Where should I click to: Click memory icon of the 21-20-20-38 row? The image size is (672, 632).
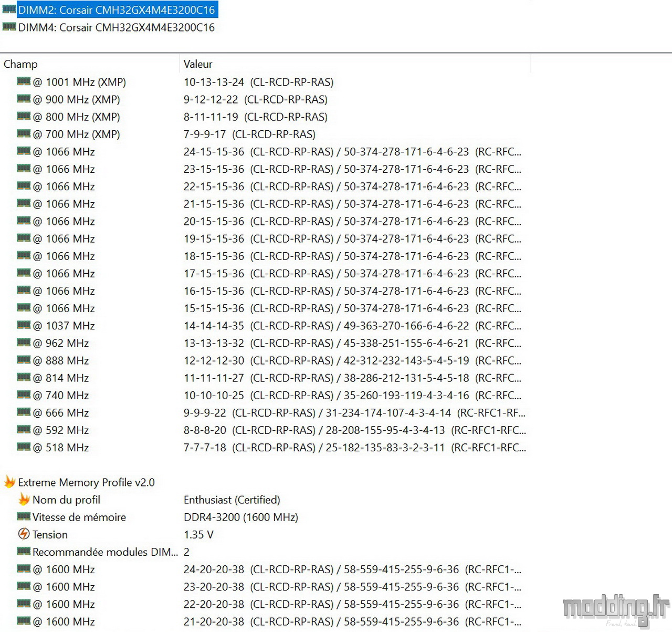[x=24, y=620]
